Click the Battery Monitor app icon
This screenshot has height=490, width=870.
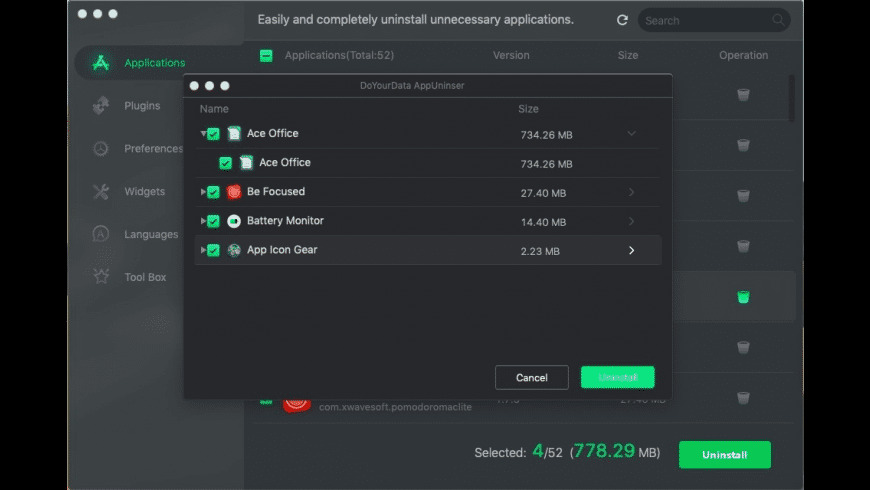pyautogui.click(x=234, y=221)
